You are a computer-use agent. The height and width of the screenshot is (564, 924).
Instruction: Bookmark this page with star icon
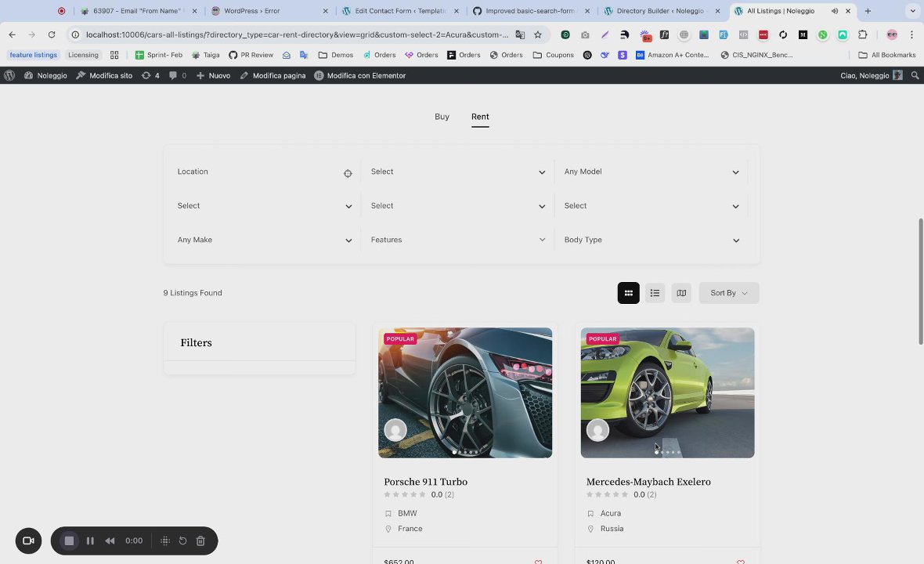point(537,34)
